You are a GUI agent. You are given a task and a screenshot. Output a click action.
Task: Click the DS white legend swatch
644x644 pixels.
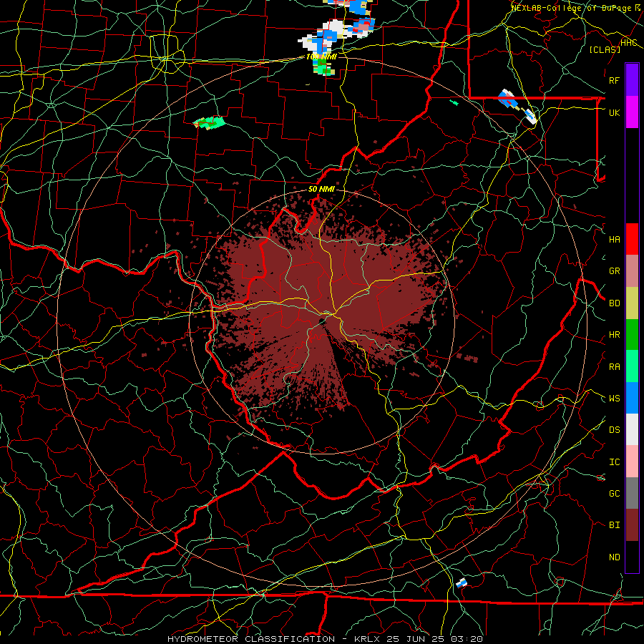632,429
